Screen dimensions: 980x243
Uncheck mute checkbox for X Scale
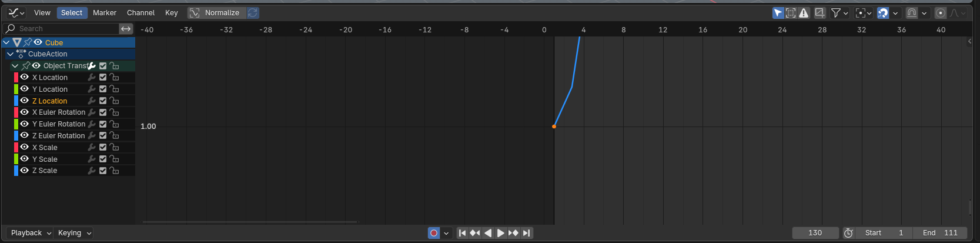[103, 148]
